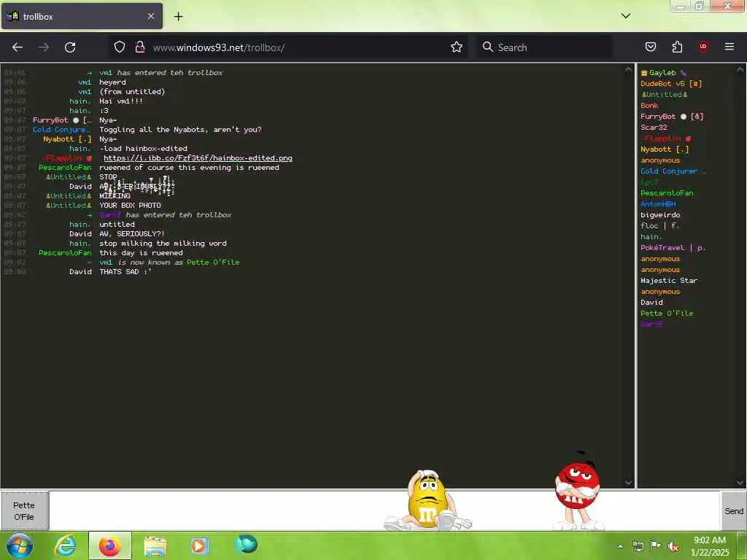Open the tracking protection shield icon
747x560 pixels.
point(120,47)
